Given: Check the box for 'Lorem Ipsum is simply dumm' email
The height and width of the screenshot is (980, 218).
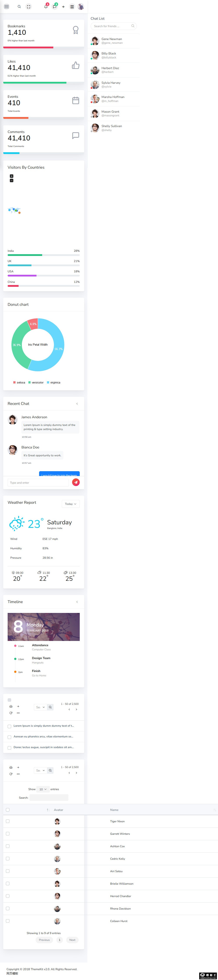Looking at the screenshot, I should click(x=9, y=726).
